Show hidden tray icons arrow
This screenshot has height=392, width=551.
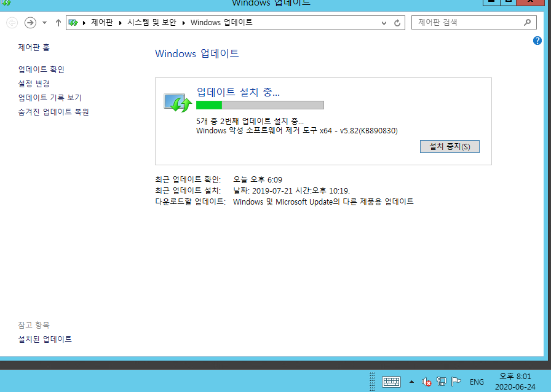click(x=411, y=382)
